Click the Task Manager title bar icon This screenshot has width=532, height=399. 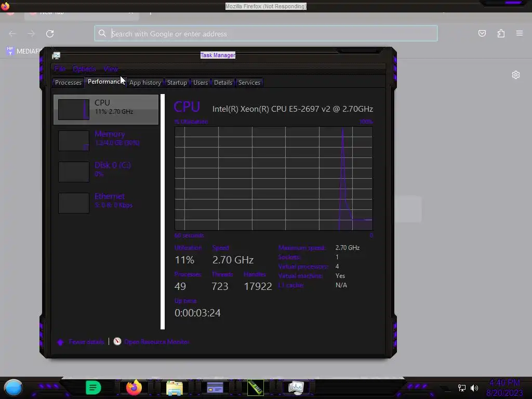56,55
